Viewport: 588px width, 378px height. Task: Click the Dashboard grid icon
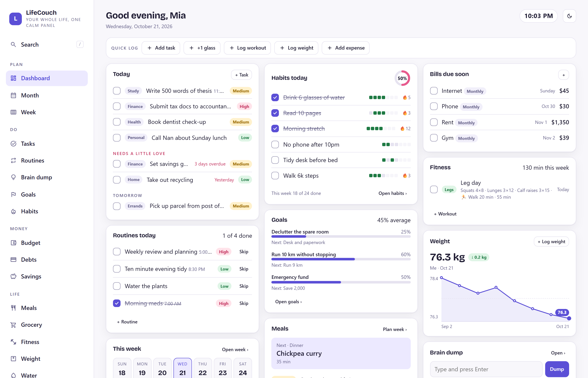point(13,78)
